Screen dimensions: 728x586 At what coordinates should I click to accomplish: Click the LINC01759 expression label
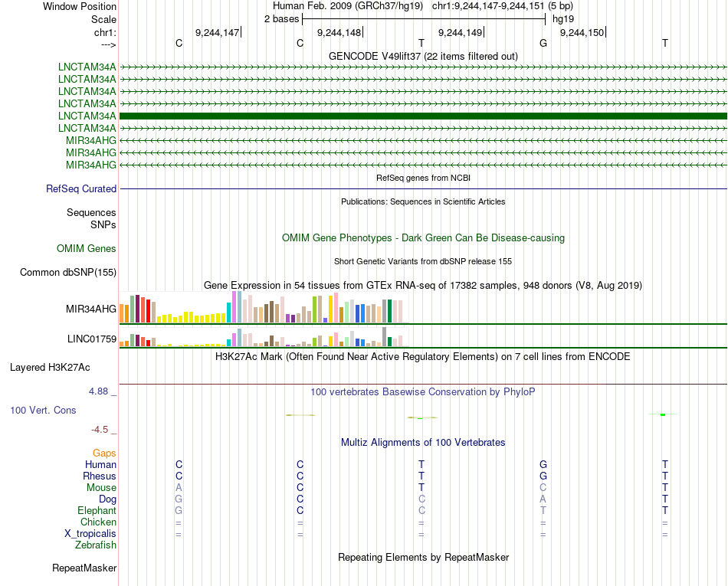(92, 339)
